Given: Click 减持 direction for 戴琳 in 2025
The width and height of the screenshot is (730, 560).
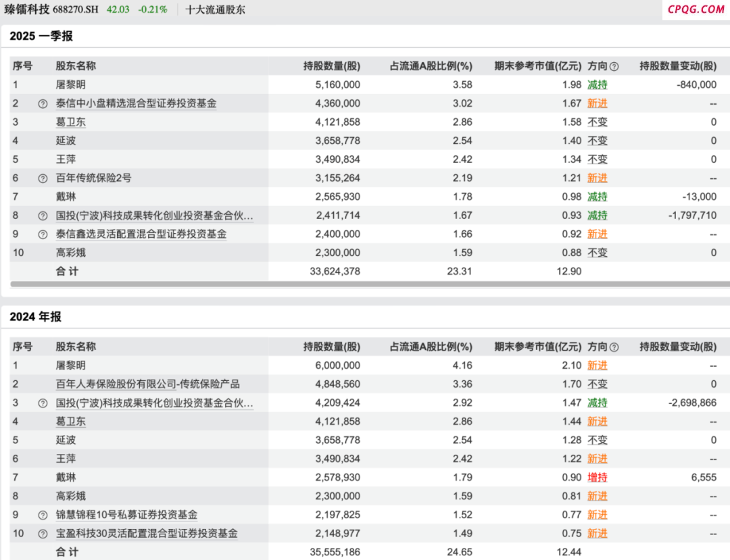Looking at the screenshot, I should pos(598,197).
